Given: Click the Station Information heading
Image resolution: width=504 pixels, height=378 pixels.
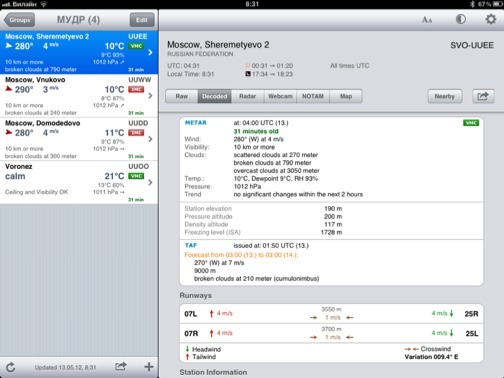Looking at the screenshot, I should click(213, 372).
